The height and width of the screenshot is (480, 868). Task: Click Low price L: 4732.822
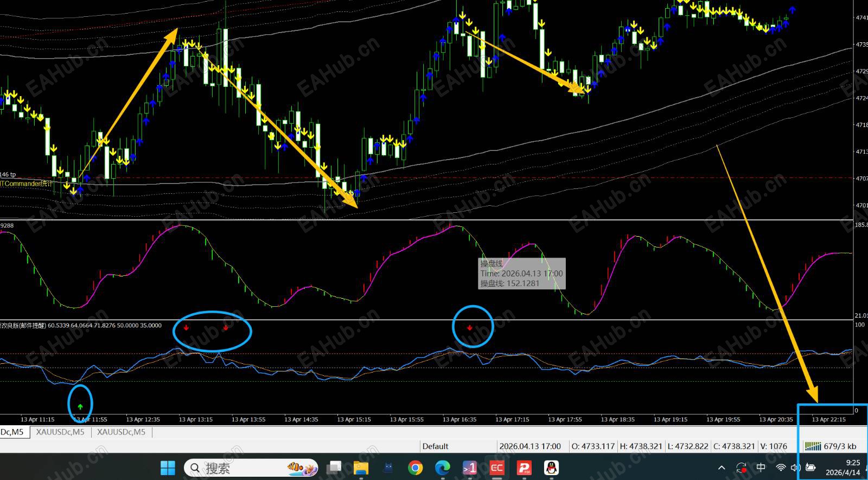pos(688,446)
